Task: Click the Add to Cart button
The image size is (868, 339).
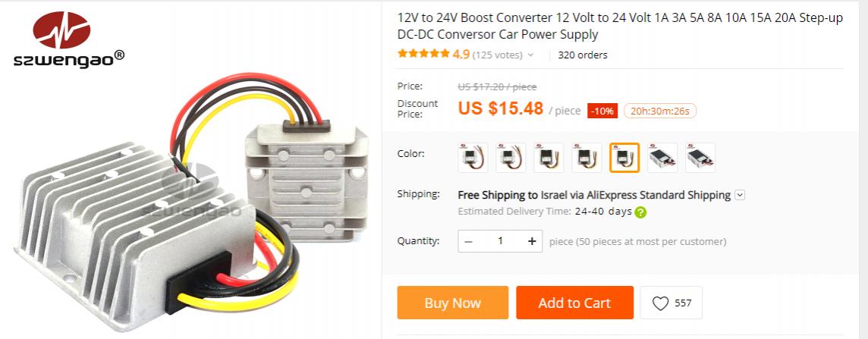Action: 574,303
